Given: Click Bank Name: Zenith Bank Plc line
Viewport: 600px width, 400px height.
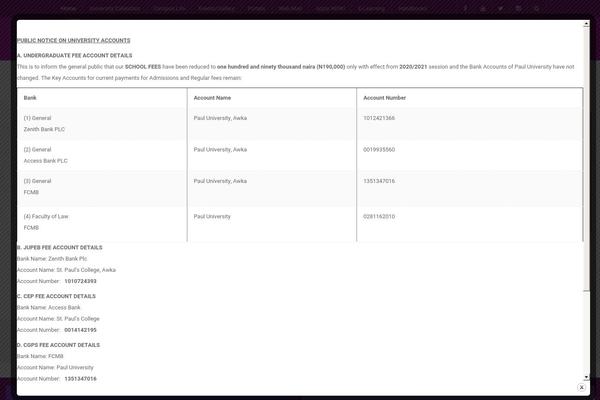Looking at the screenshot, I should click(52, 258).
